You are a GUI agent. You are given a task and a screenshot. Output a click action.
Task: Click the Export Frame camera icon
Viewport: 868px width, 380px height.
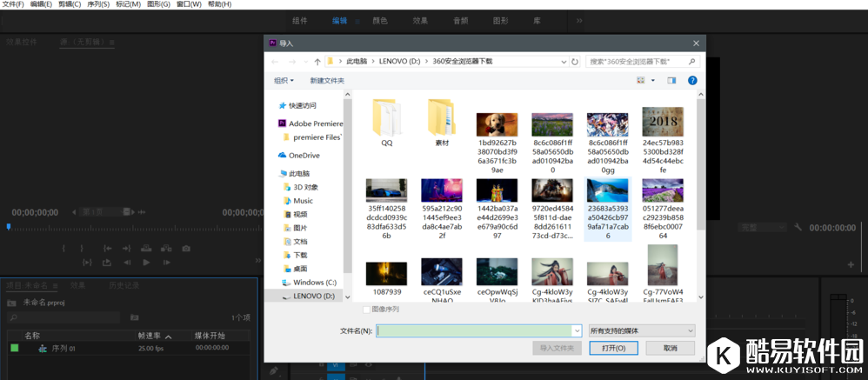(x=186, y=249)
